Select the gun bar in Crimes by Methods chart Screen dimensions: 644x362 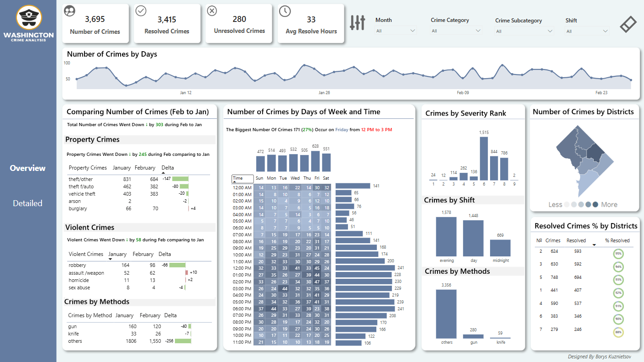(x=473, y=336)
